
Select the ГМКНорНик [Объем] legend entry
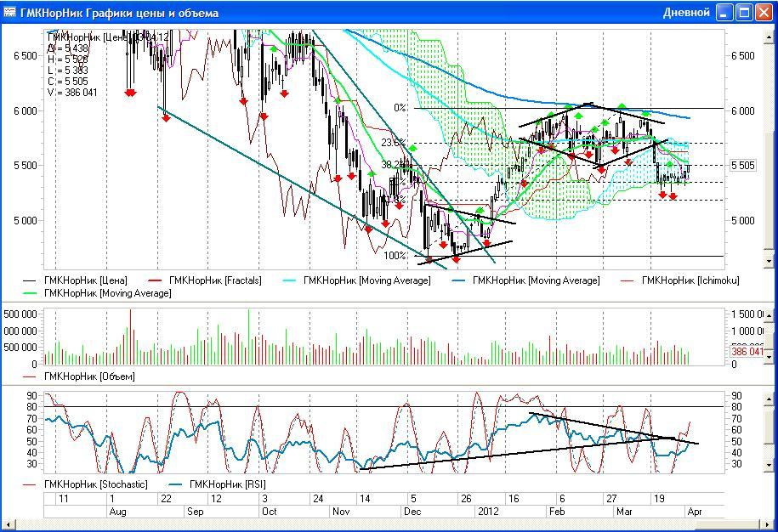[79, 376]
